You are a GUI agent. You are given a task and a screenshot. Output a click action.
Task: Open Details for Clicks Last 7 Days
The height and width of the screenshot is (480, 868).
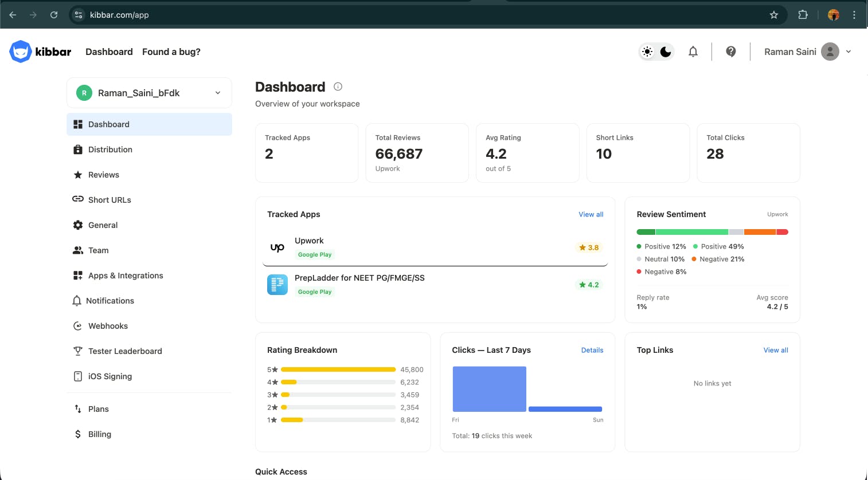pyautogui.click(x=592, y=350)
